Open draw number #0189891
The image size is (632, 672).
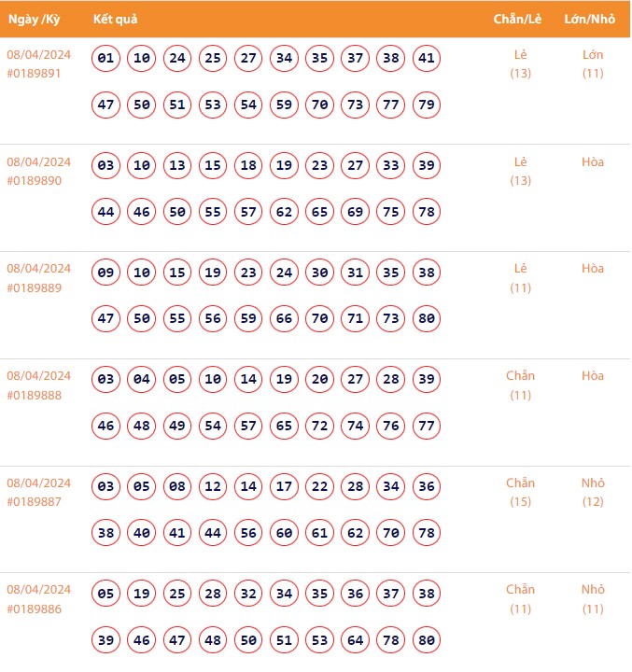(x=34, y=74)
